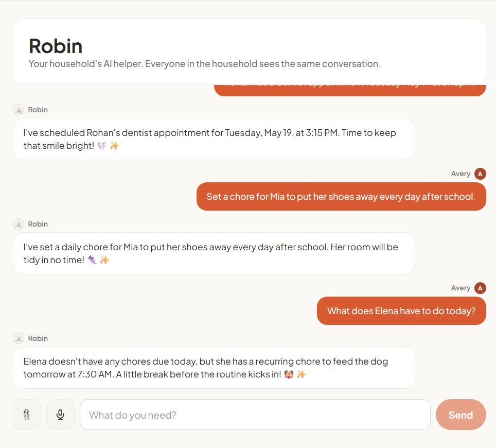496x448 pixels.
Task: Click Avery avatar above Elena question
Action: 480,288
